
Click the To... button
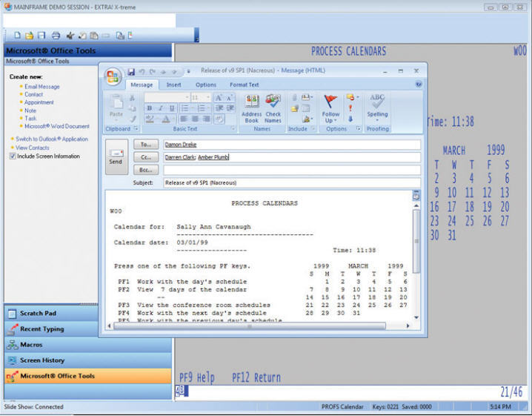click(146, 145)
